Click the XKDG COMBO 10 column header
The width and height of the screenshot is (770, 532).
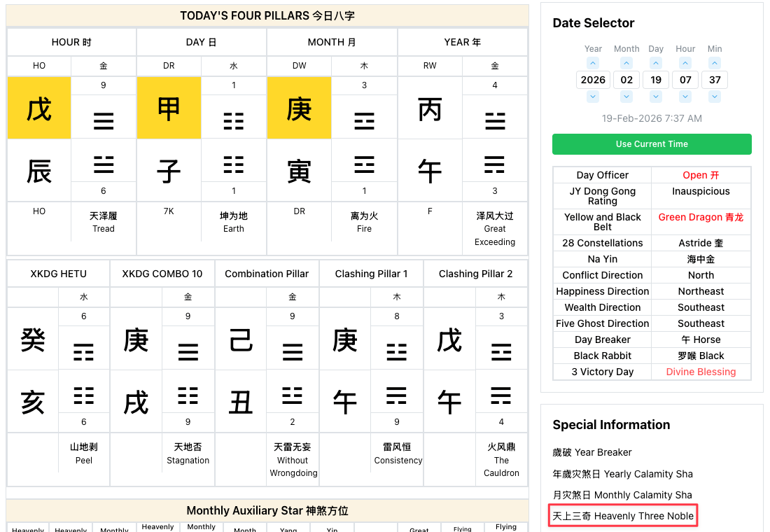(162, 274)
